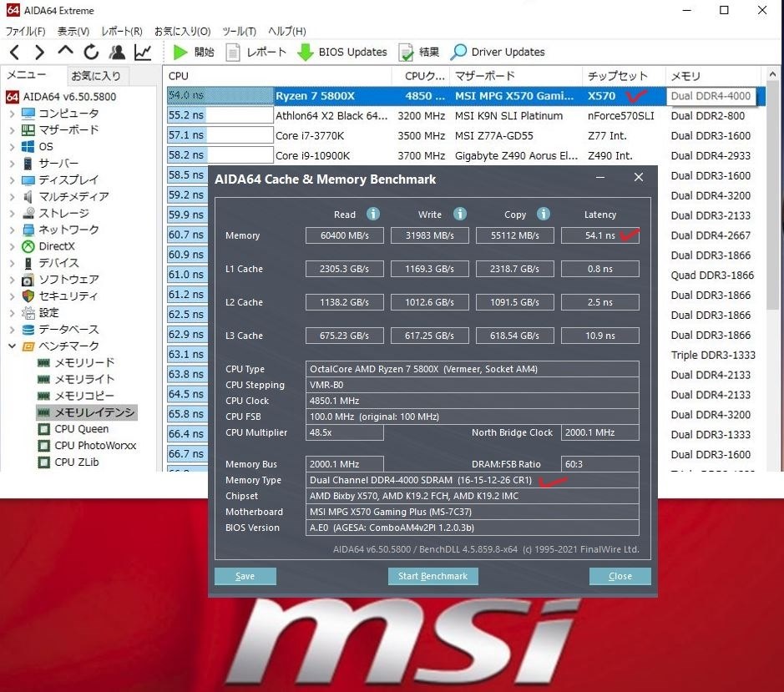
Task: Minimize the Cache & Memory Benchmark dialog
Action: pyautogui.click(x=600, y=178)
